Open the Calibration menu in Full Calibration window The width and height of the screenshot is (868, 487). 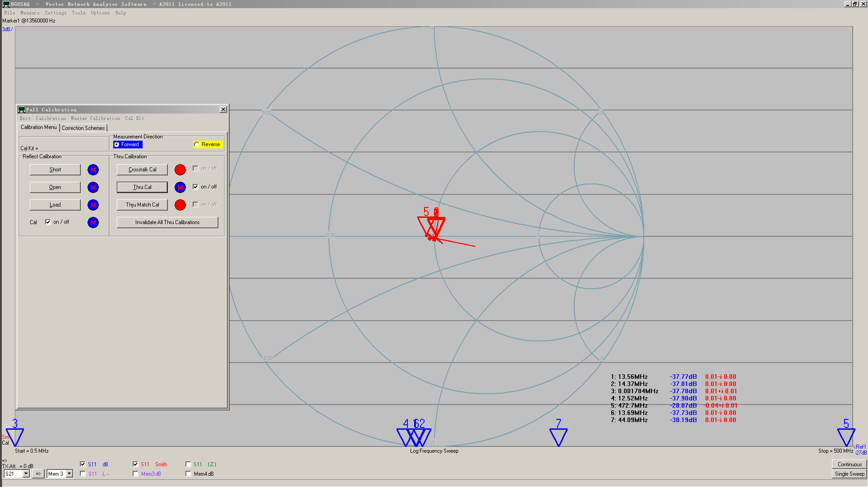pyautogui.click(x=51, y=118)
